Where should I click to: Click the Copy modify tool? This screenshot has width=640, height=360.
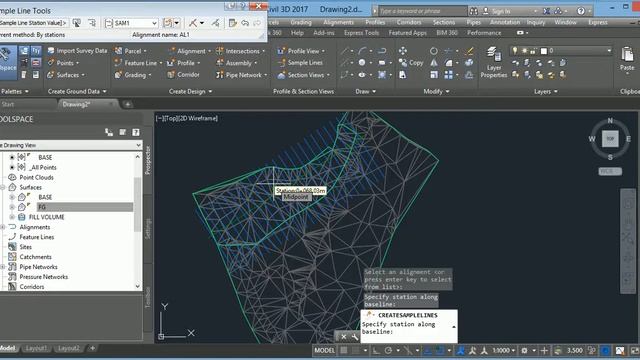pos(411,62)
